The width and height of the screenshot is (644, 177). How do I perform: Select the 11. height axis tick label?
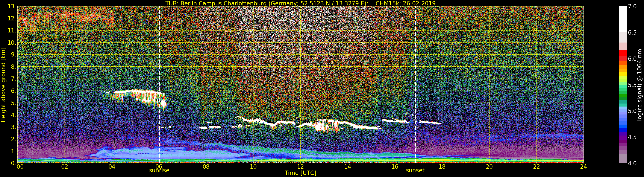pos(12,31)
